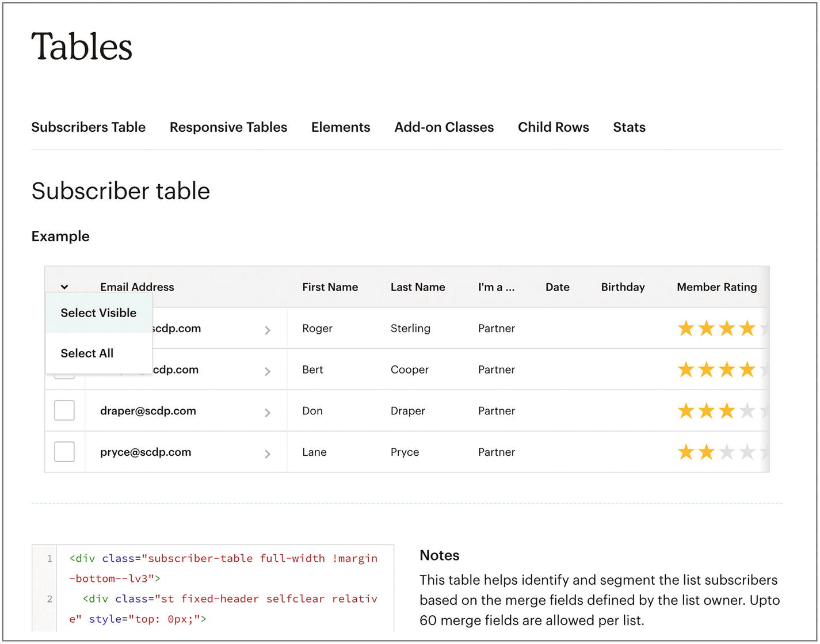The height and width of the screenshot is (644, 820).
Task: Sort by Birthday column header
Action: click(623, 287)
